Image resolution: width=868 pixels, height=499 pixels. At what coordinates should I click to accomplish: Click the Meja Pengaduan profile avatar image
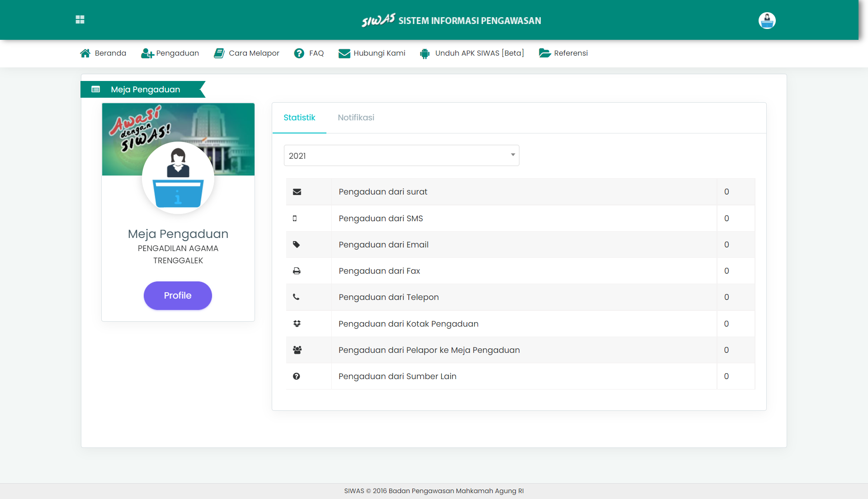[x=178, y=178]
